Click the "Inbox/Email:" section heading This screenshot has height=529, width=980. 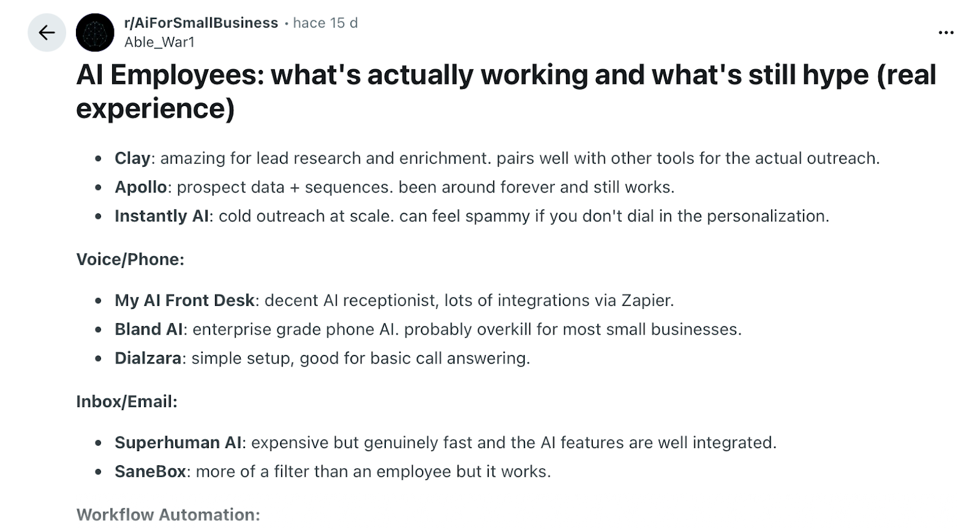127,402
